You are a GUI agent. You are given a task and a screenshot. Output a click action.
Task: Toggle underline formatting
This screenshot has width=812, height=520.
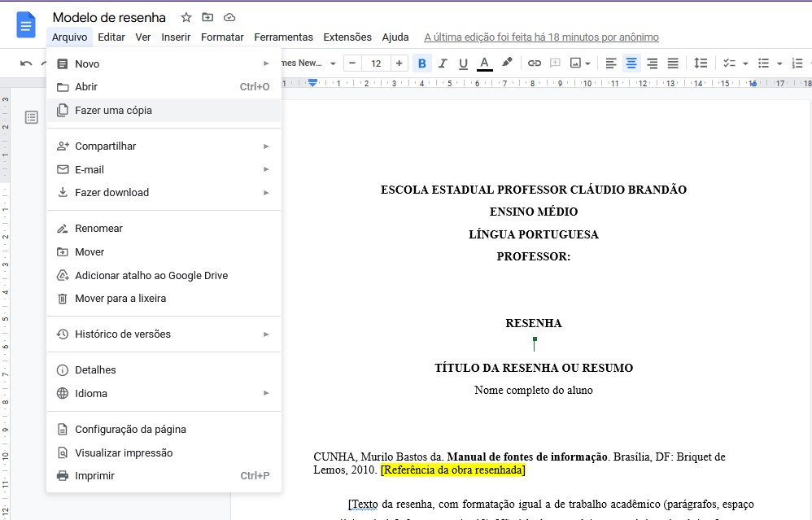click(464, 63)
